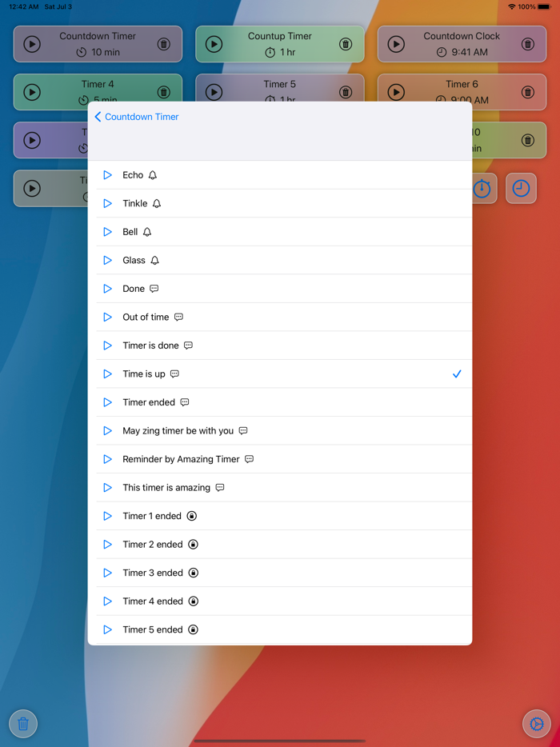Preview the Timer 1 ended alert

point(108,516)
